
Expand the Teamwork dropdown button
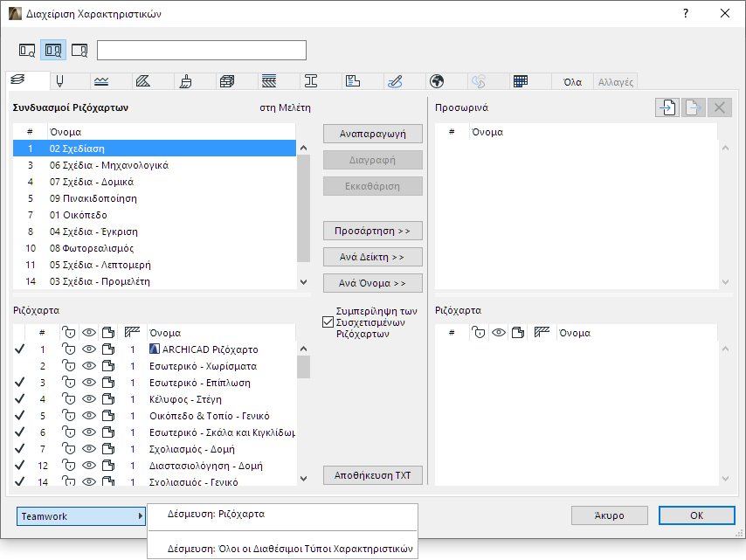click(x=81, y=516)
